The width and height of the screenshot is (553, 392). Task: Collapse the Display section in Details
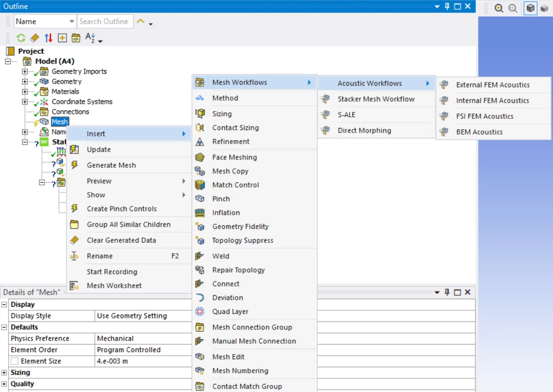[5, 304]
